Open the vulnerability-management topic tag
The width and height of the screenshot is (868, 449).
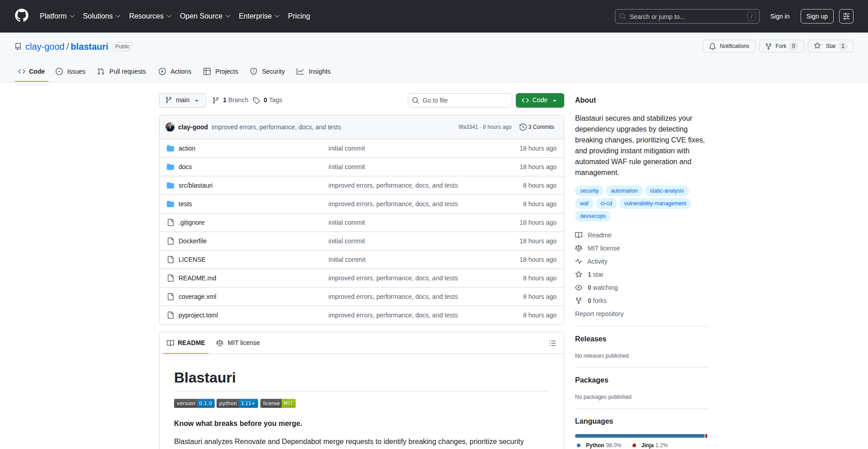655,203
